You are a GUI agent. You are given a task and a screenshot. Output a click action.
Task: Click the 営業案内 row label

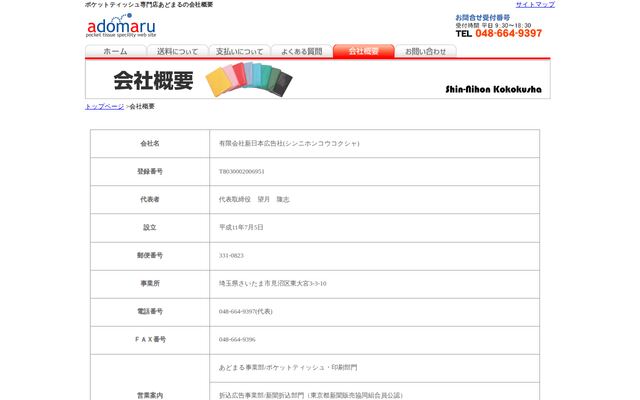pyautogui.click(x=150, y=396)
